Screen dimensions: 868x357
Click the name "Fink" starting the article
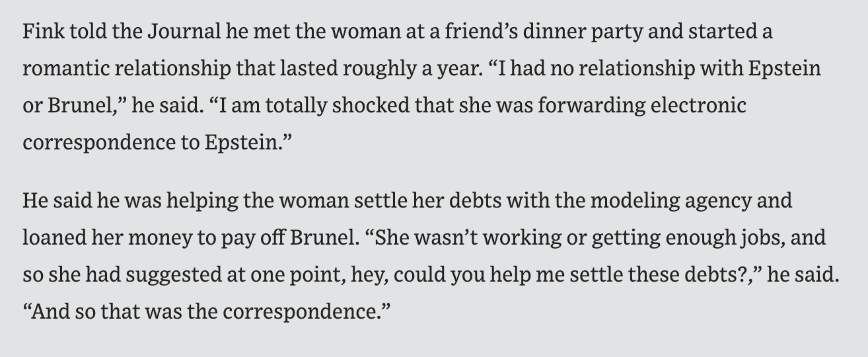(x=39, y=31)
